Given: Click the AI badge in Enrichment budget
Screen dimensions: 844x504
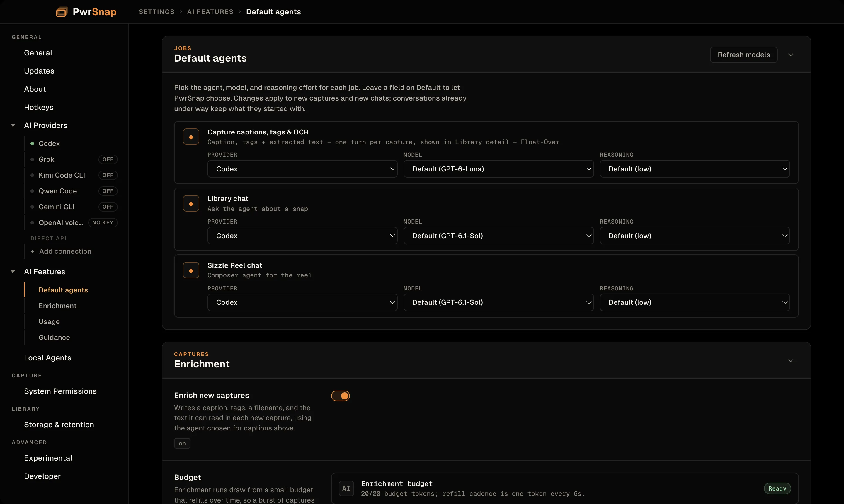Looking at the screenshot, I should coord(346,488).
